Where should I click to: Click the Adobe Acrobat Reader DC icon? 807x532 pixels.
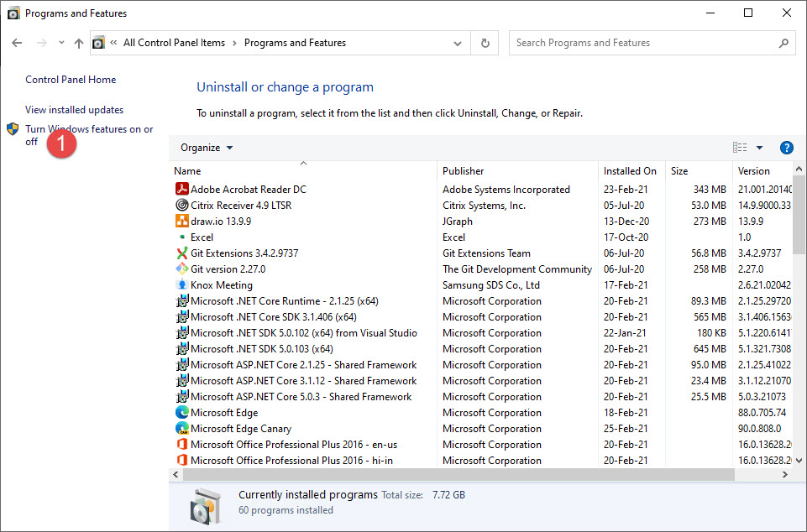pyautogui.click(x=181, y=189)
